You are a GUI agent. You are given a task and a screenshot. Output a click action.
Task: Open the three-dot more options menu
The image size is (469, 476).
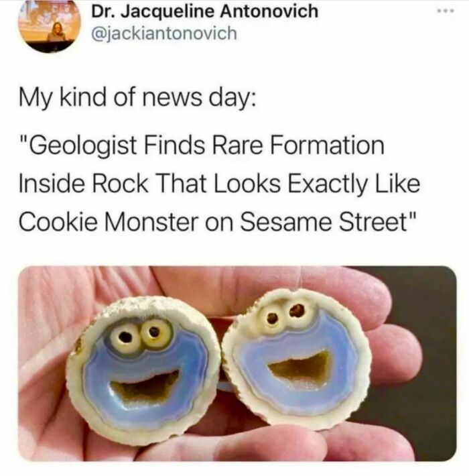tap(444, 11)
